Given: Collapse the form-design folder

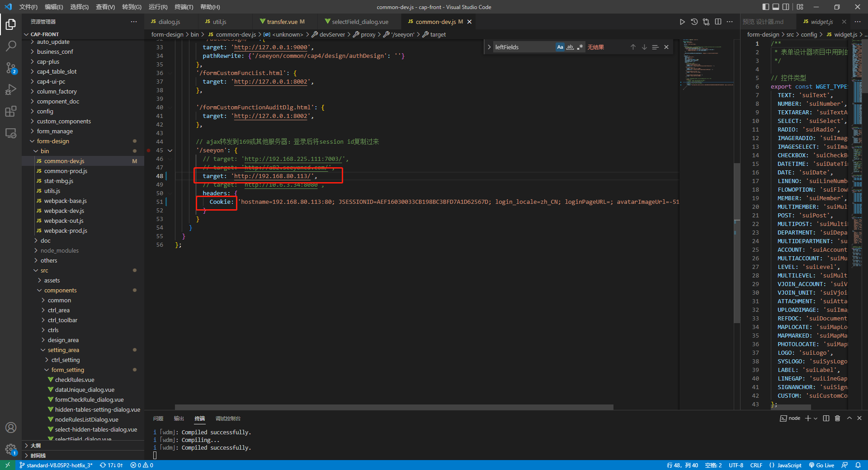Looking at the screenshot, I should click(x=53, y=141).
